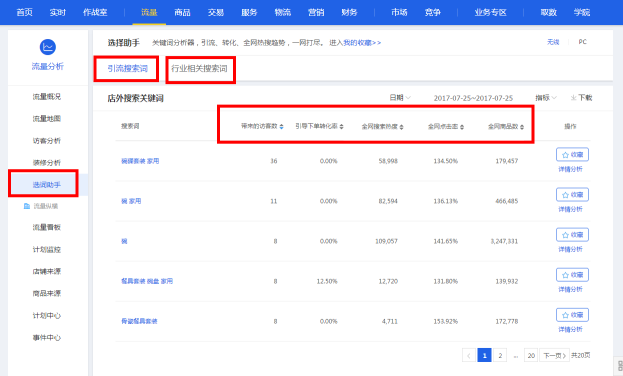Star-favorite the keyword row with 58,998 heat
The width and height of the screenshot is (623, 376).
coord(572,155)
